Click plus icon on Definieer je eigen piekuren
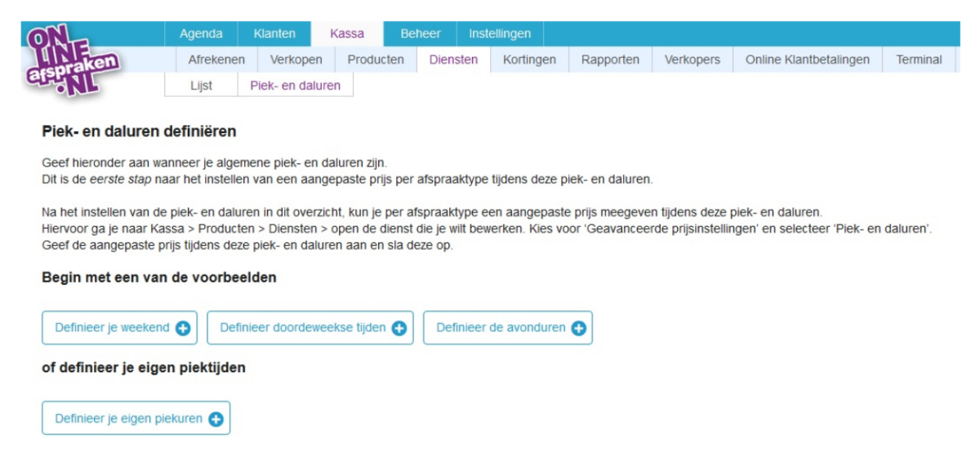980x449 pixels. click(216, 419)
